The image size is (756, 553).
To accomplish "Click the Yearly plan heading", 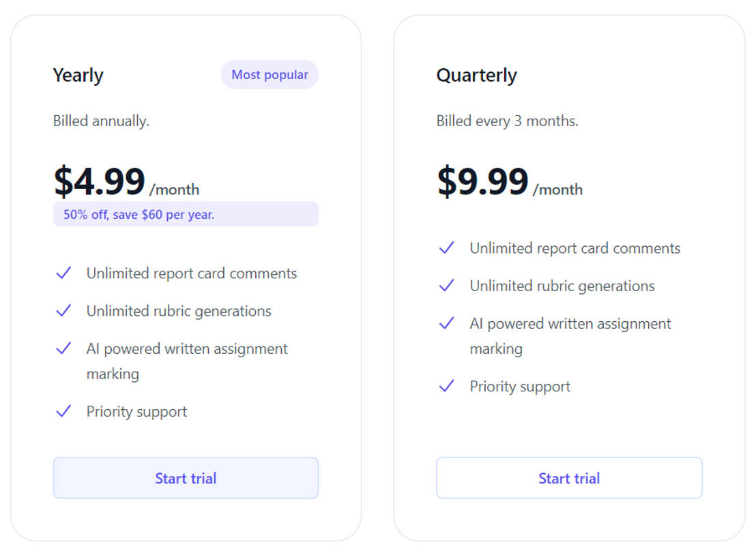I will (78, 75).
